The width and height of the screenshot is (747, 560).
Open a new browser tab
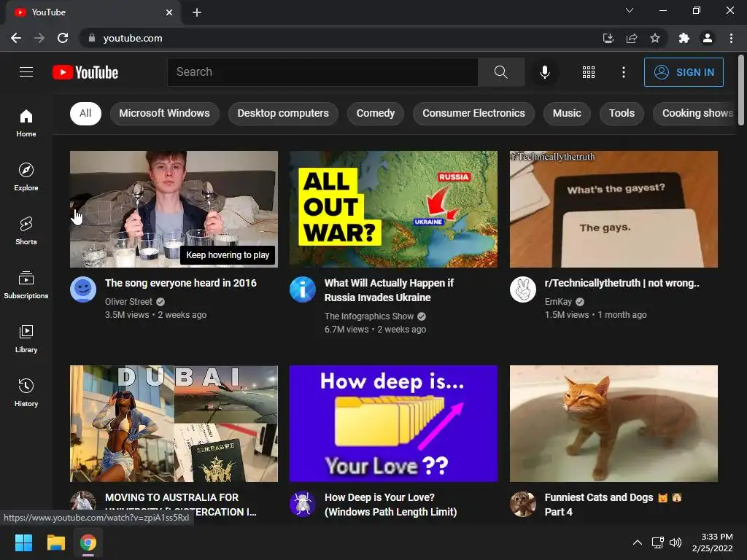pos(197,12)
